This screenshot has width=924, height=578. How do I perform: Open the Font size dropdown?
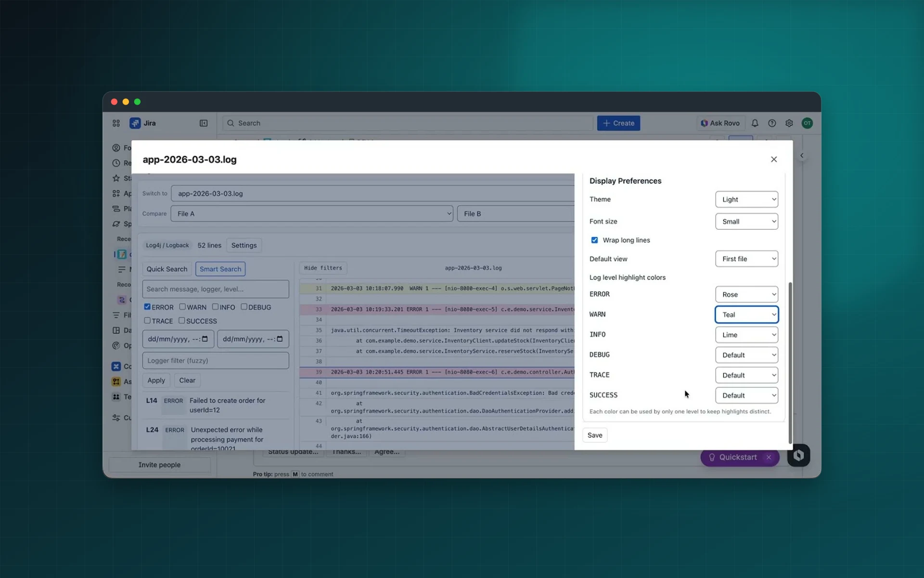(x=746, y=222)
